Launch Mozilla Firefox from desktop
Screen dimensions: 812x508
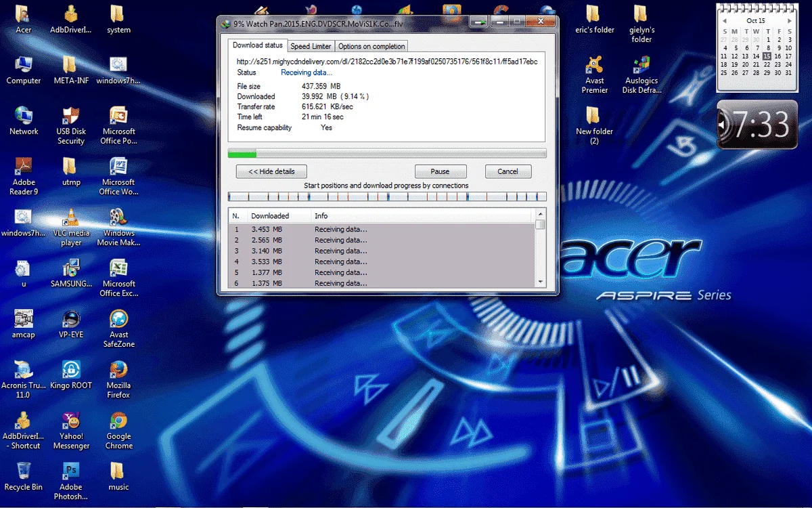[x=118, y=380]
